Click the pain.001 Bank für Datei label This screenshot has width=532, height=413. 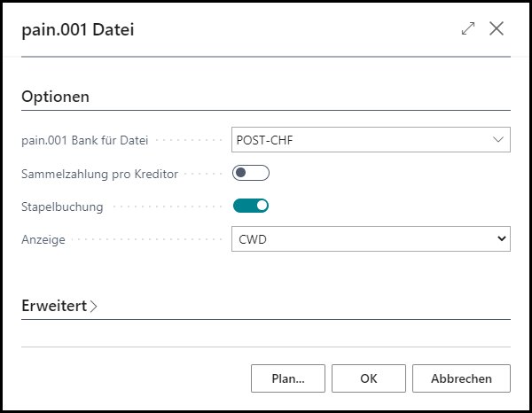(84, 139)
